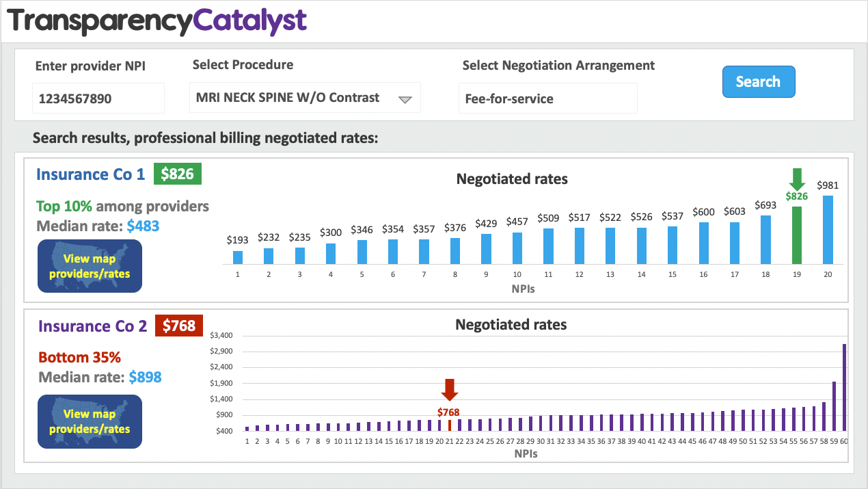Click the Insurance Co 1 heading
Image resolution: width=868 pixels, height=489 pixels.
(x=91, y=174)
